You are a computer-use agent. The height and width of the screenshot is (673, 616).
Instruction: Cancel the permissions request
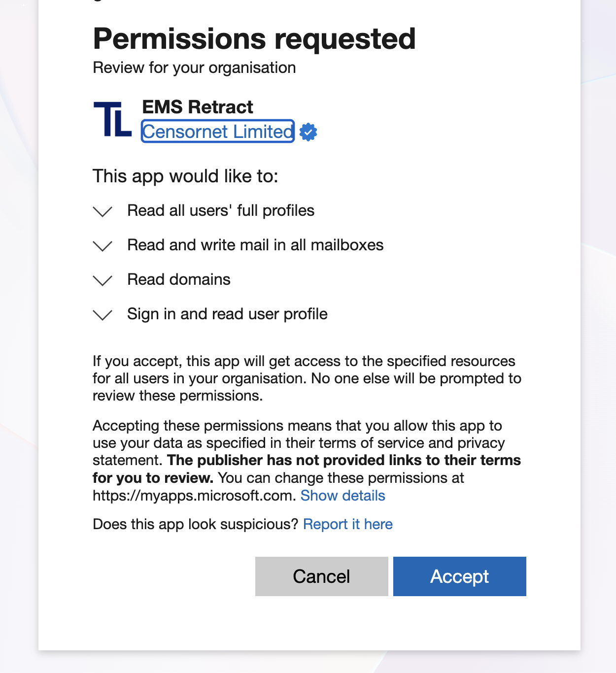click(x=322, y=576)
